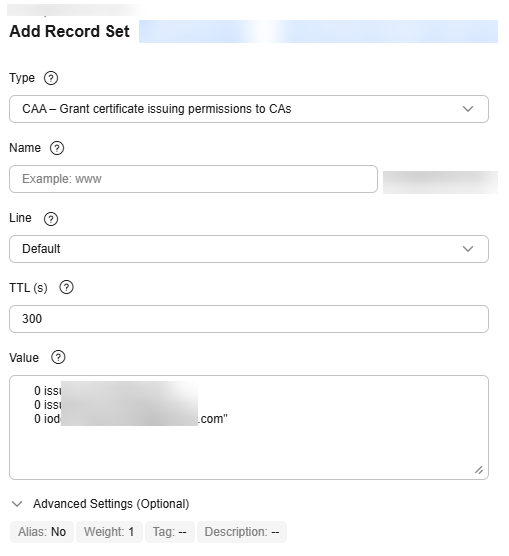Click the Tag: -- summary chip
This screenshot has width=509, height=556.
(x=170, y=532)
